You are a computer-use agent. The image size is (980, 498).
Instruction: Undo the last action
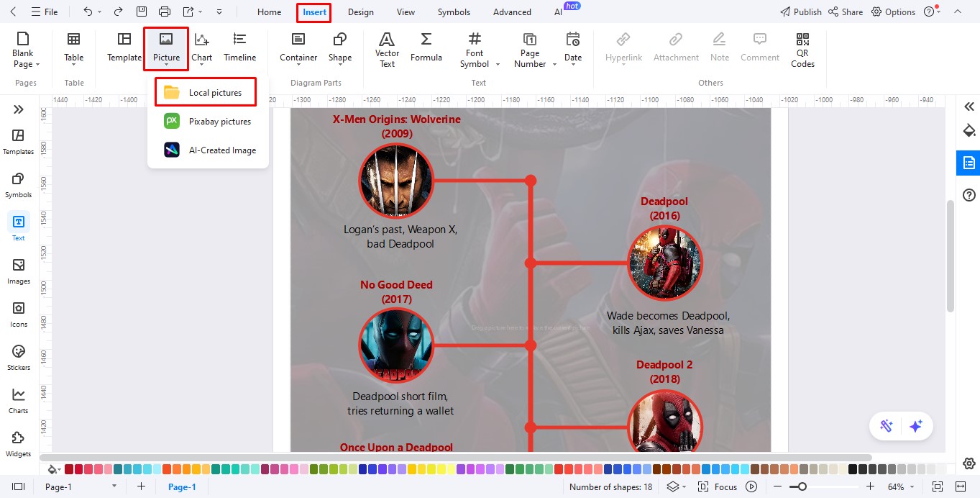(x=88, y=12)
